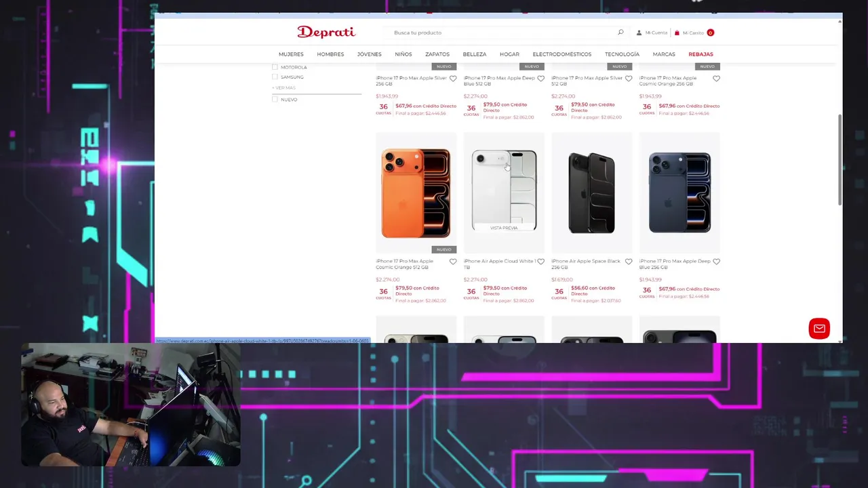Favorite iPhone 17 Pro Max Silver 512 GB
The image size is (868, 488).
click(629, 79)
